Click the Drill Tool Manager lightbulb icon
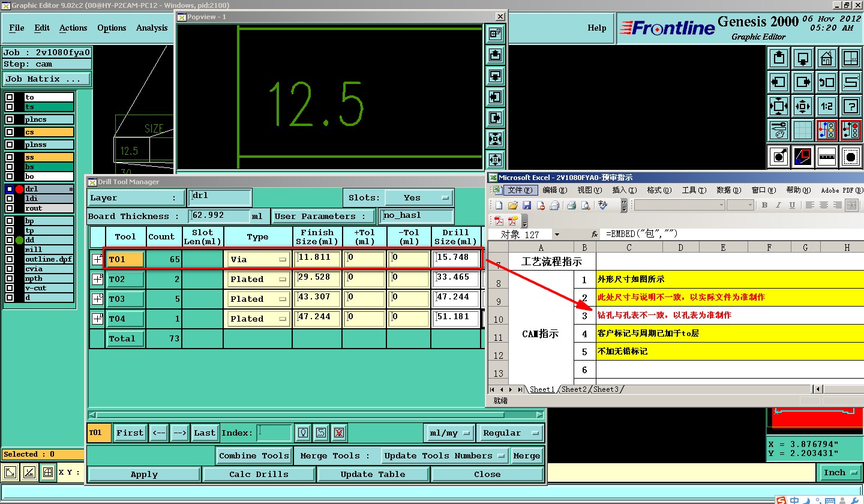The image size is (864, 504). [x=304, y=433]
